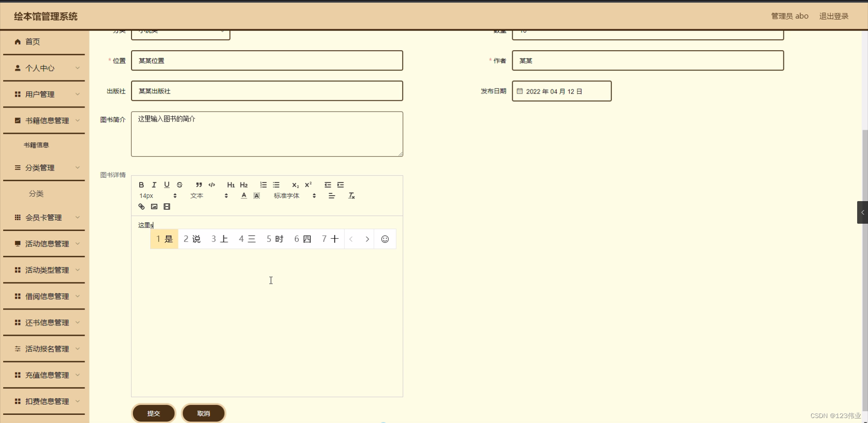Apply H1 heading style
This screenshot has height=423, width=868.
(x=231, y=185)
